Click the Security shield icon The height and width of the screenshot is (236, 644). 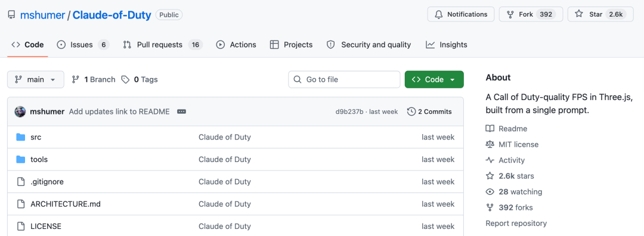330,45
